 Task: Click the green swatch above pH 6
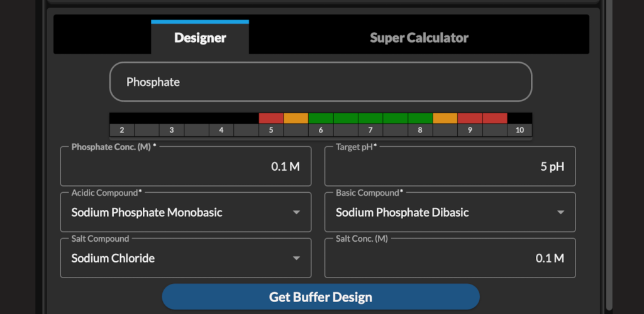coord(321,119)
